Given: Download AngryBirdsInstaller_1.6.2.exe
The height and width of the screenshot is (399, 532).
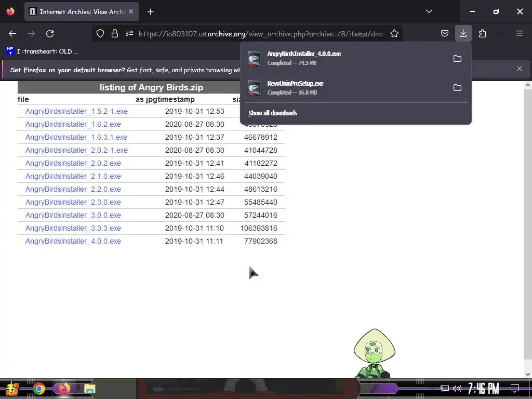Looking at the screenshot, I should [x=73, y=124].
